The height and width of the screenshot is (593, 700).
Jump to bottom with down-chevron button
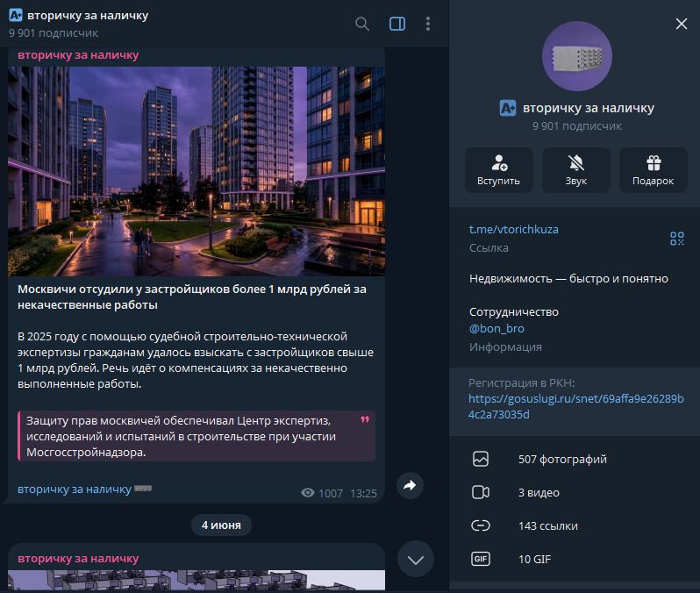click(416, 560)
